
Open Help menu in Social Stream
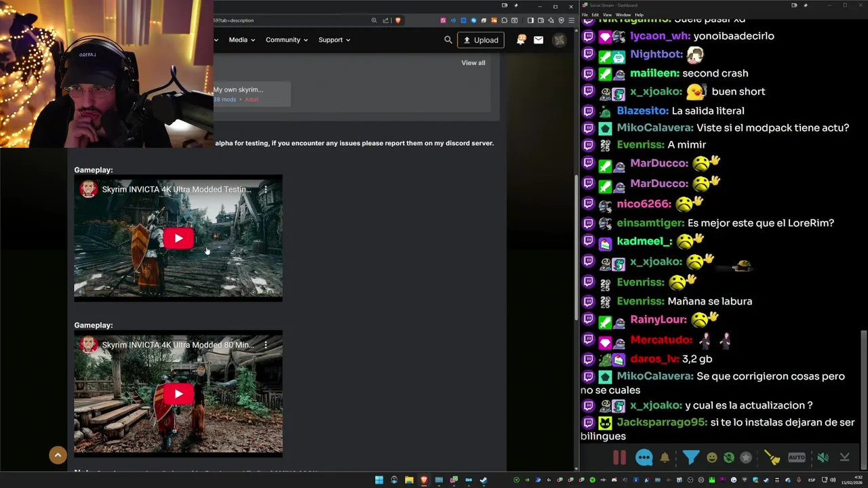[x=639, y=14]
